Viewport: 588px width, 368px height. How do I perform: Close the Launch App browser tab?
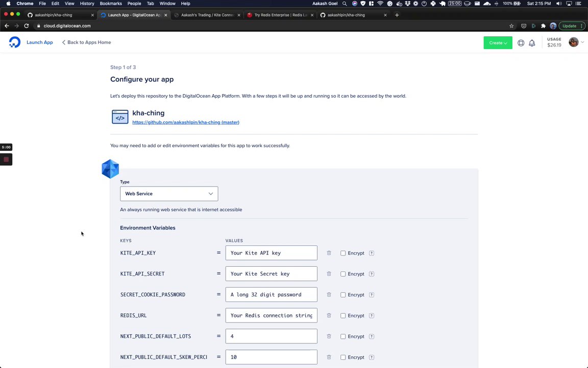[166, 15]
